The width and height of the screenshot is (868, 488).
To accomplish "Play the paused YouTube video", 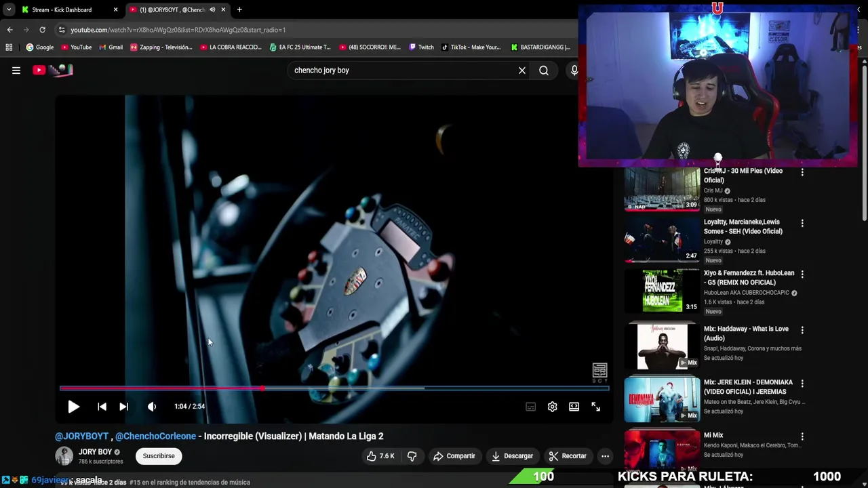I will [x=73, y=407].
